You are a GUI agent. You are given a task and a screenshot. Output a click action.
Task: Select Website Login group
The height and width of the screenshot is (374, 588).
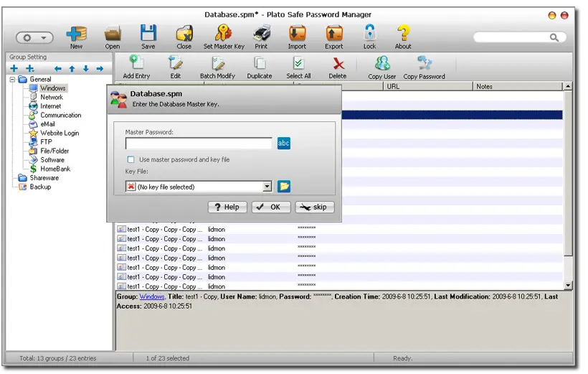pyautogui.click(x=60, y=133)
